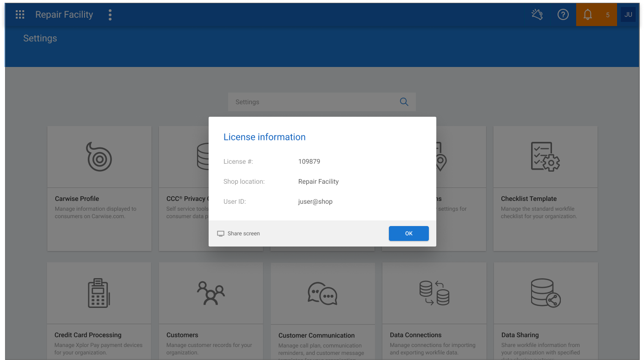Open the apps grid launcher icon
Screen dimensions: 644x360
pos(20,15)
